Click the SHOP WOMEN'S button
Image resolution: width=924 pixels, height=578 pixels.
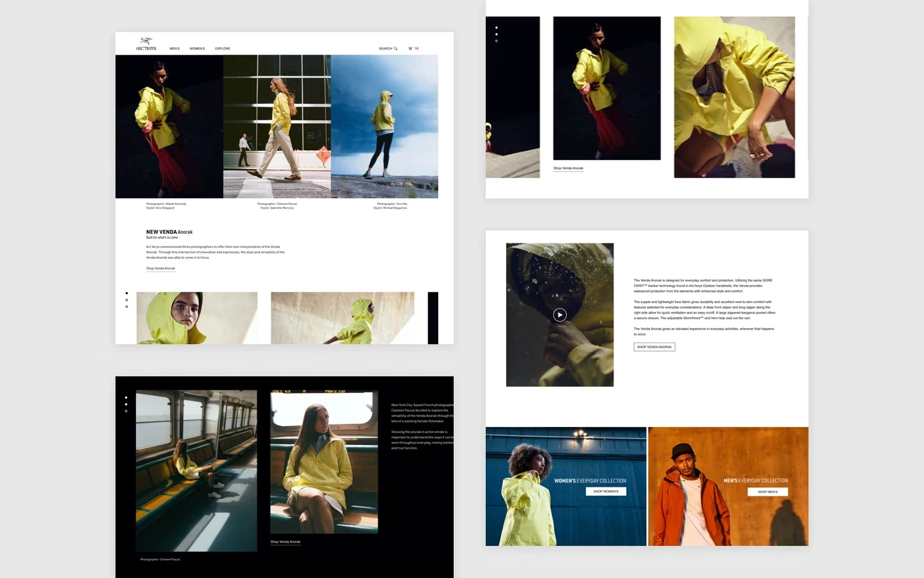606,491
